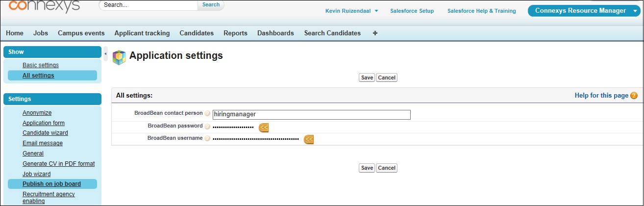
Task: Go to Campus events tab
Action: coord(81,33)
